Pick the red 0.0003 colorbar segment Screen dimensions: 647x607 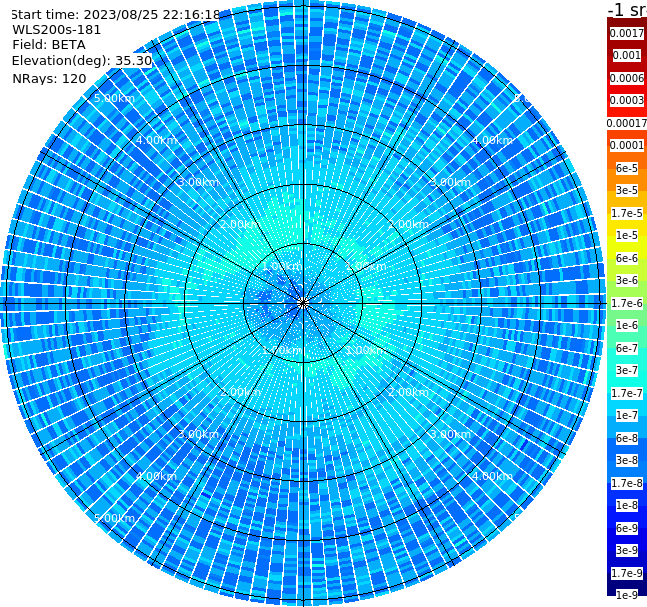627,101
